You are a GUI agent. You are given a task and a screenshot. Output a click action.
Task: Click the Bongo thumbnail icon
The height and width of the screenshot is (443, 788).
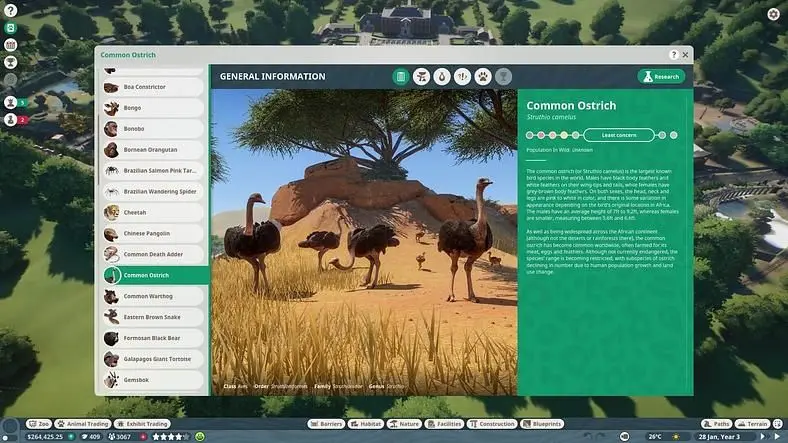coord(112,108)
